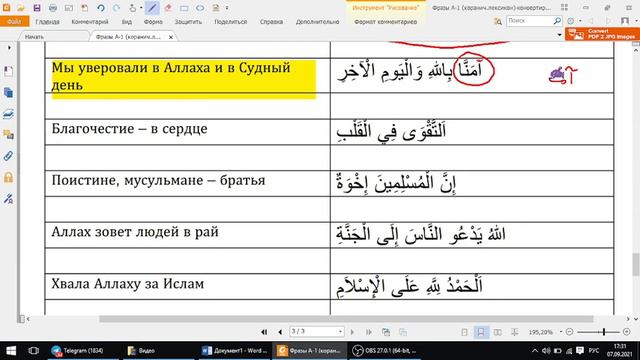Image resolution: width=640 pixels, height=360 pixels.
Task: Open the Layers panel in the sidebar
Action: [x=8, y=114]
